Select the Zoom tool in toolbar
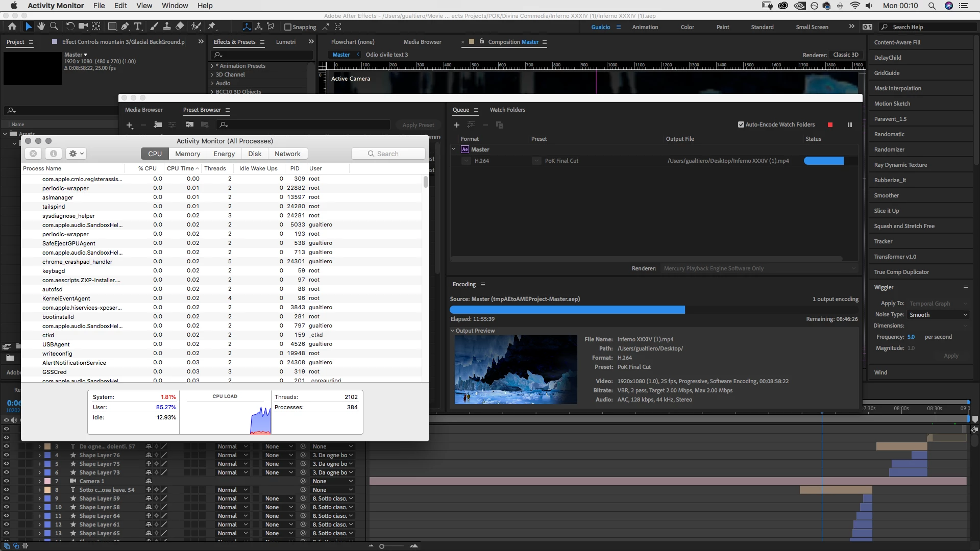The image size is (980, 551). [54, 27]
